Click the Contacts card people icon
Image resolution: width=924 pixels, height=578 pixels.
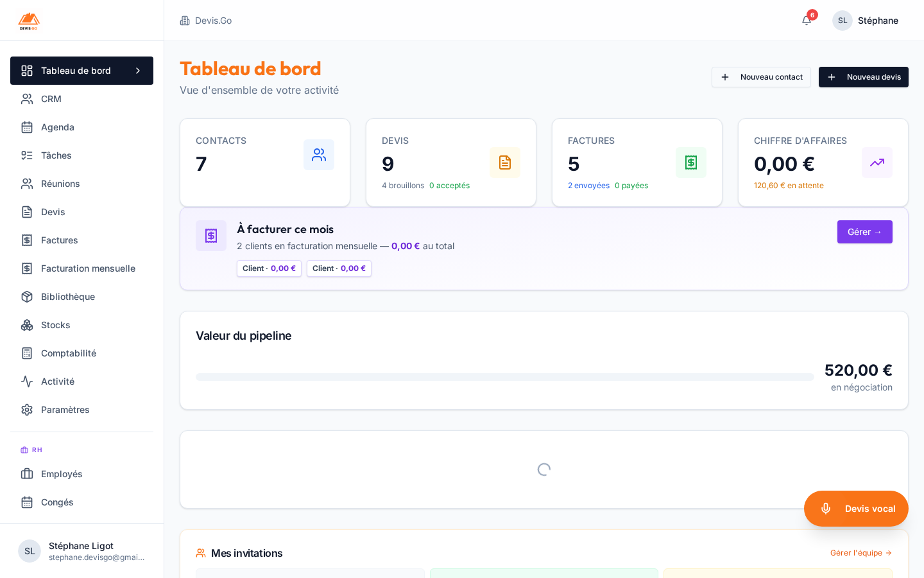point(319,155)
